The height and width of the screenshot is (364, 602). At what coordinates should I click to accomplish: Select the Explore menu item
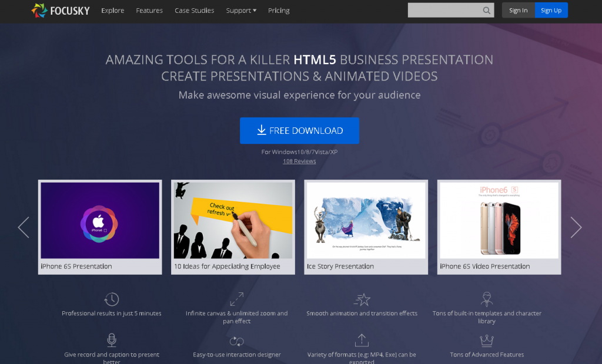click(x=112, y=10)
